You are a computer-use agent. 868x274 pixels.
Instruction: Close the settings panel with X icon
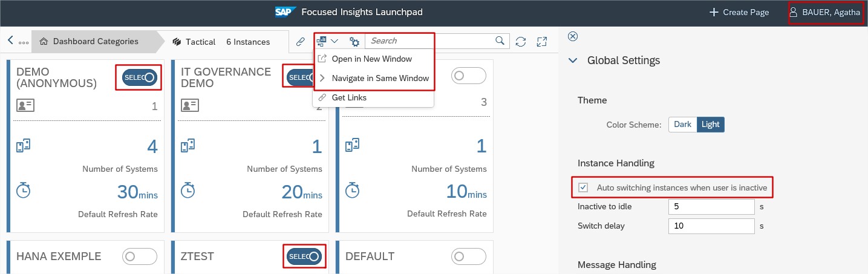[573, 36]
